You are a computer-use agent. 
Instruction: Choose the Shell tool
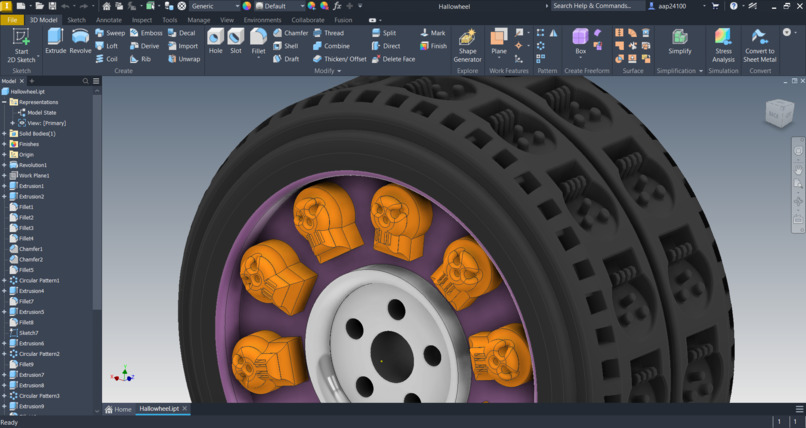click(x=285, y=46)
